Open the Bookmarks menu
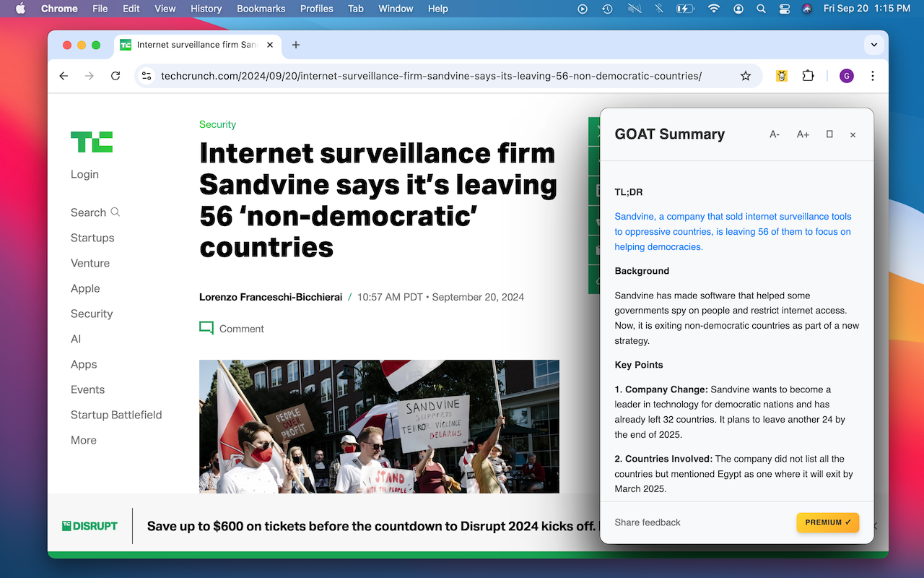 [x=261, y=9]
